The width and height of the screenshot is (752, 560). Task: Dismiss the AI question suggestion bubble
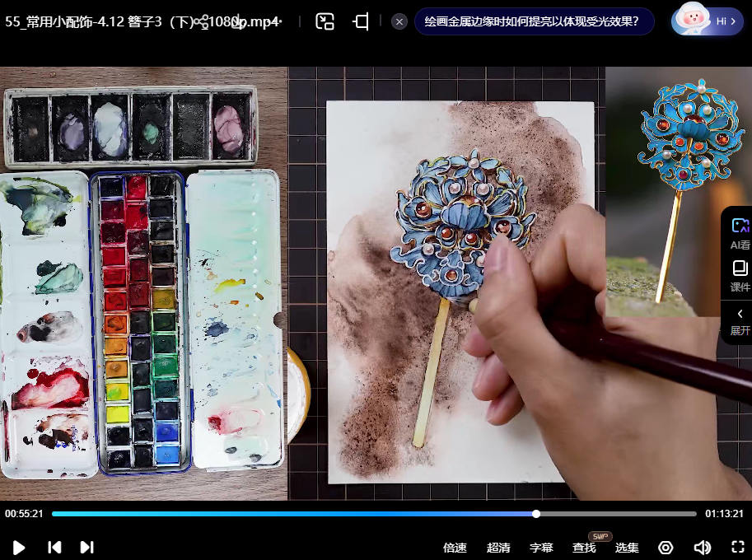coord(399,22)
